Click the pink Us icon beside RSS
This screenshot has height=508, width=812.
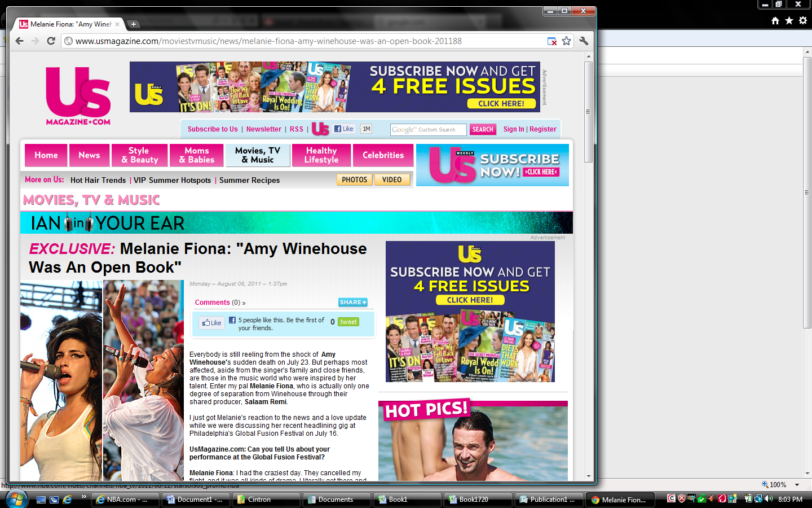(x=320, y=129)
